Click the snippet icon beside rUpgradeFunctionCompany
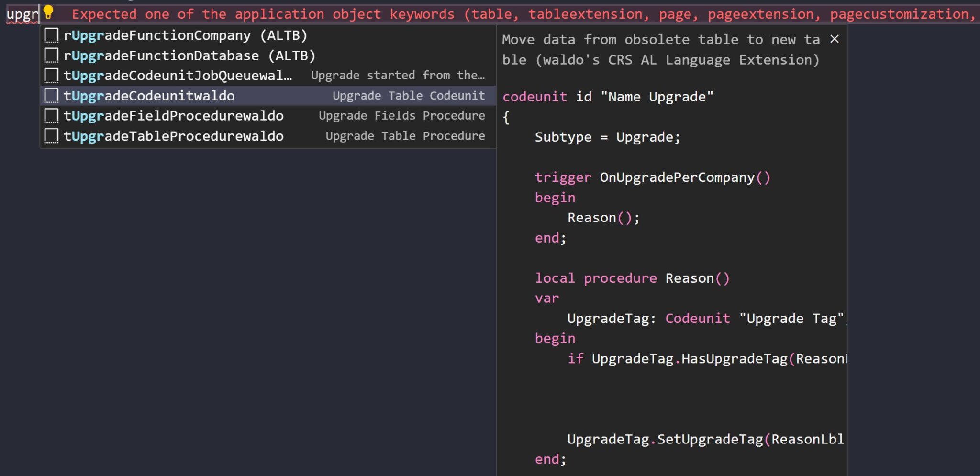 click(x=51, y=35)
